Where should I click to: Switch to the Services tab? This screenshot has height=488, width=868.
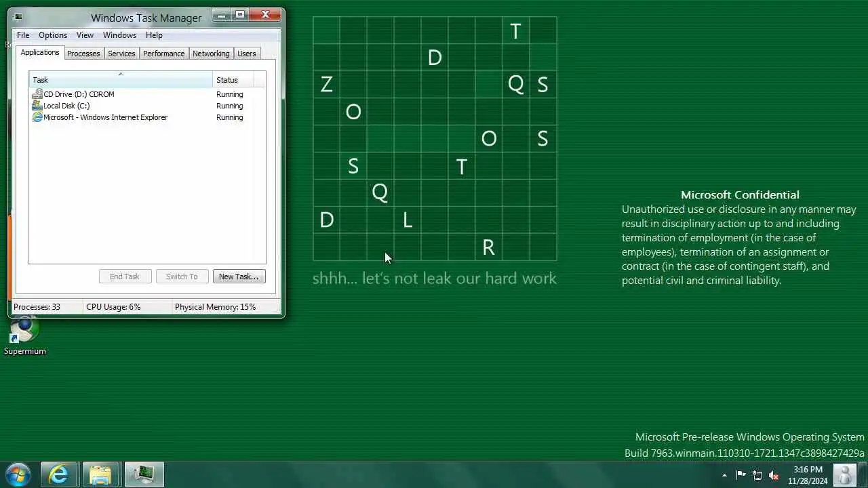point(121,54)
